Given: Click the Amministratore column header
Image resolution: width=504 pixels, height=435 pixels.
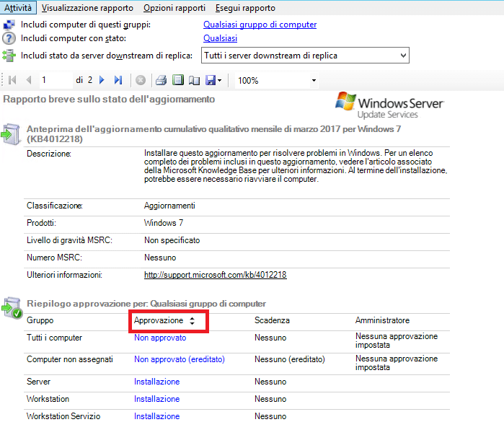Looking at the screenshot, I should (x=382, y=320).
